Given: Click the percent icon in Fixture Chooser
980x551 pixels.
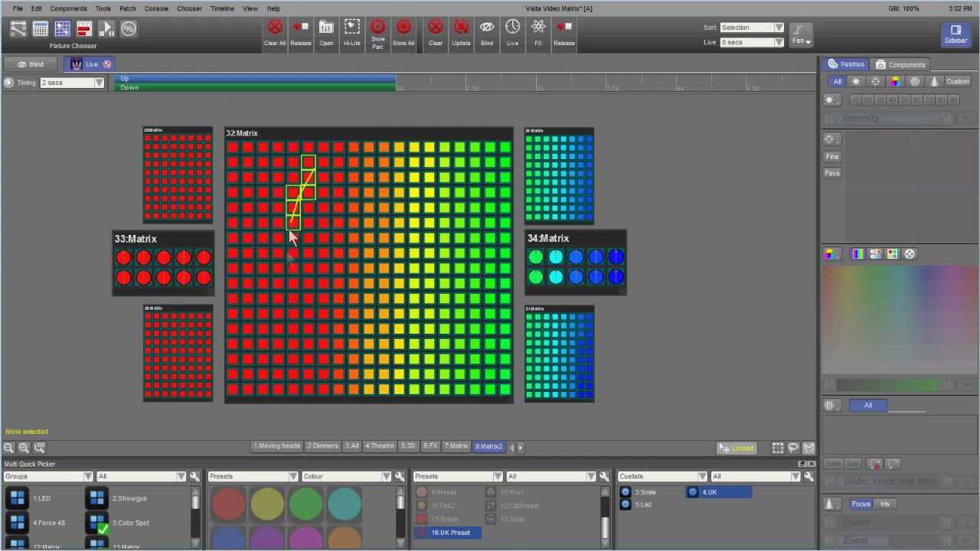Looking at the screenshot, I should [x=129, y=29].
